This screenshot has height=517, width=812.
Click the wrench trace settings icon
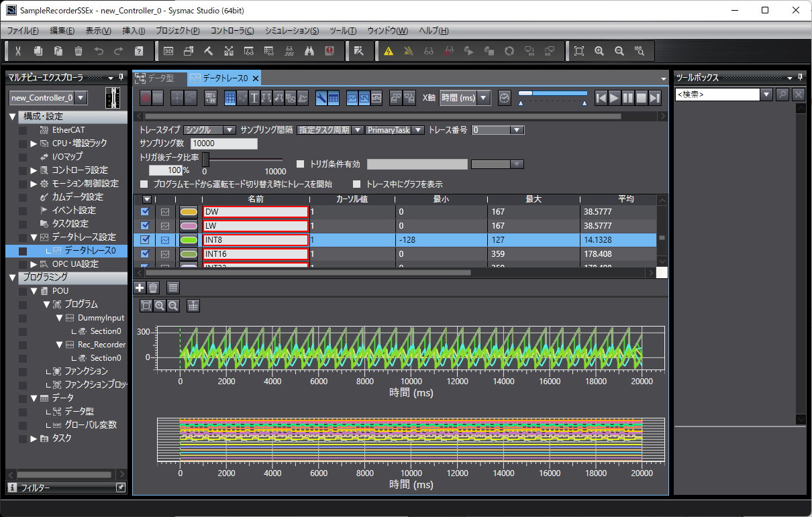pyautogui.click(x=321, y=98)
